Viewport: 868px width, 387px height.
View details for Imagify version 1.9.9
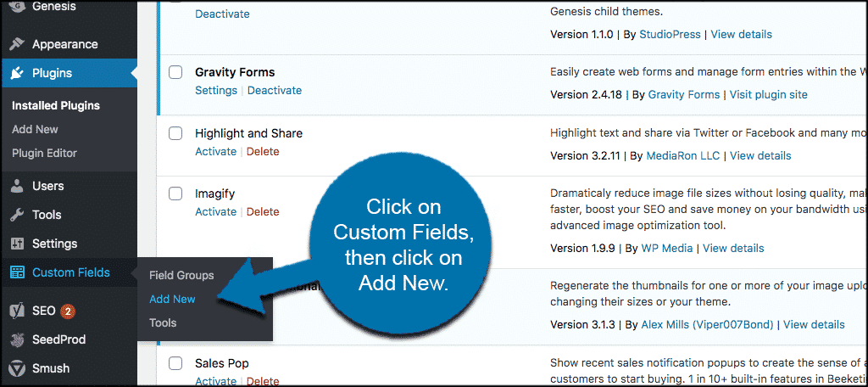click(733, 249)
